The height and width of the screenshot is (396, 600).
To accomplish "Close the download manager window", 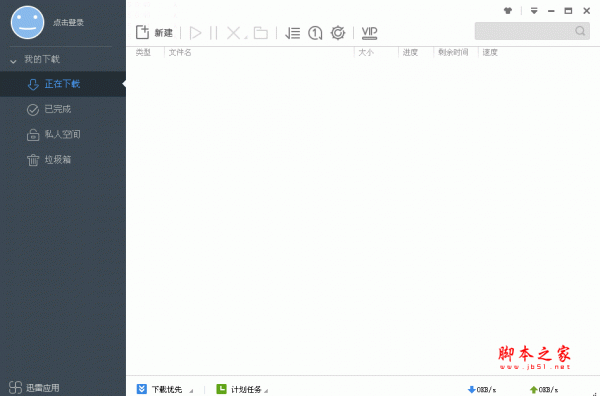I will coord(587,11).
